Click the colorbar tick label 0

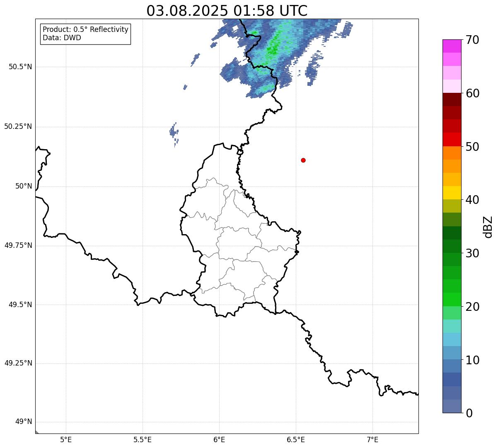coord(469,413)
